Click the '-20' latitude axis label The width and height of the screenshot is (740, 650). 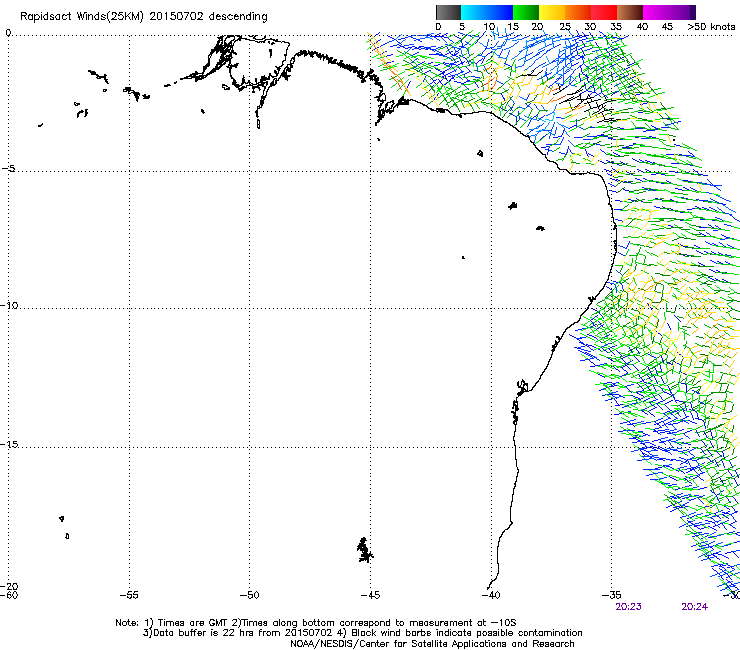(9, 586)
